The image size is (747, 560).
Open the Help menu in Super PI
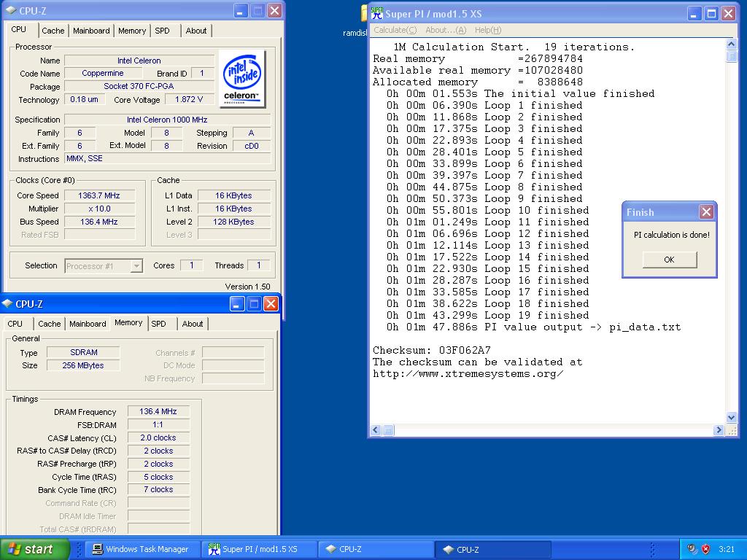(x=488, y=30)
